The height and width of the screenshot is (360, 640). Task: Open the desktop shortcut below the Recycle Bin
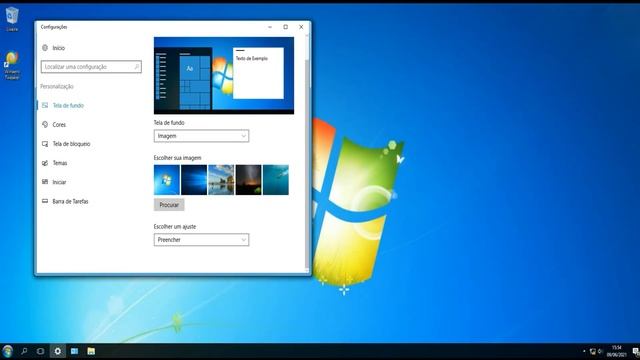tap(12, 64)
